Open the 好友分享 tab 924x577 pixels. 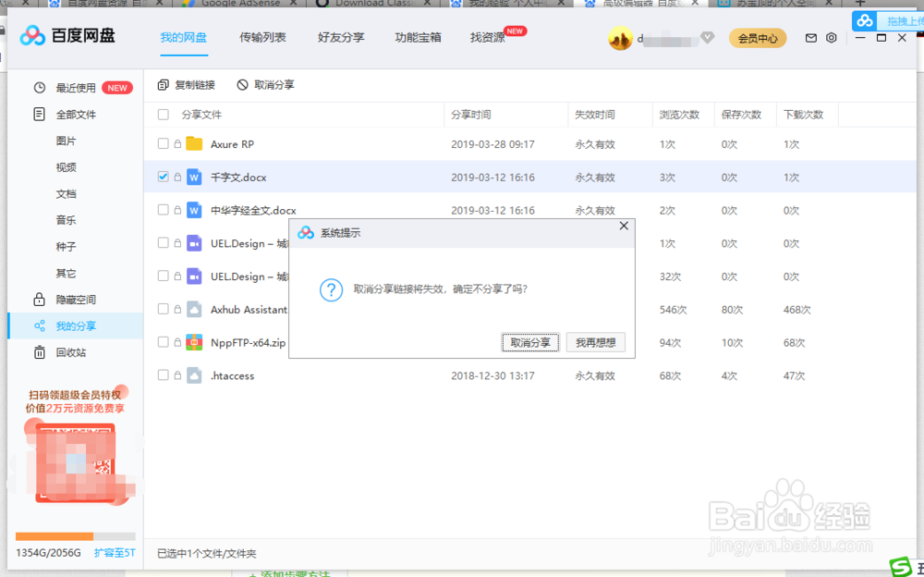341,38
